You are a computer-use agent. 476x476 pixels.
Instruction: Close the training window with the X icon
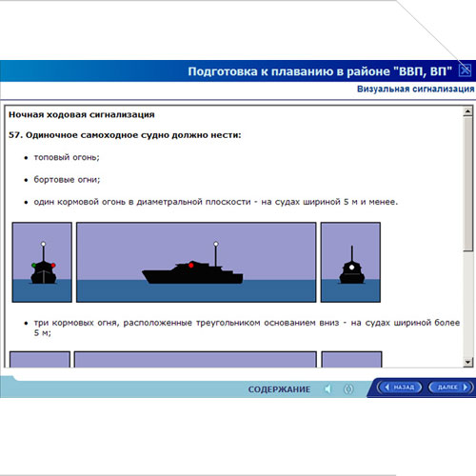pos(465,70)
